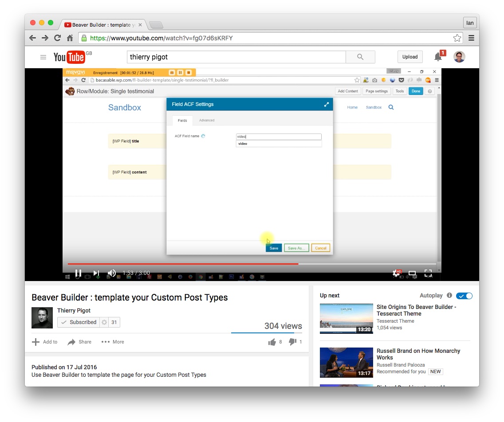Switch to theater mode

pos(412,274)
